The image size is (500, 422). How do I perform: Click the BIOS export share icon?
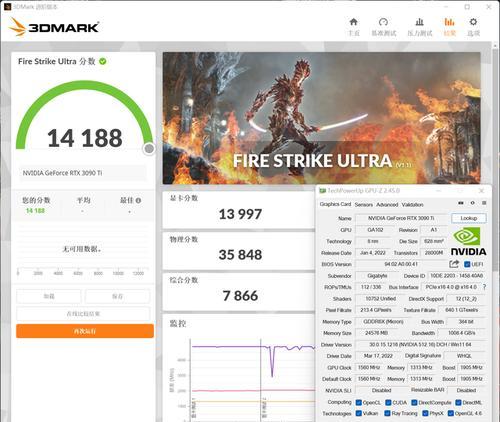[454, 264]
